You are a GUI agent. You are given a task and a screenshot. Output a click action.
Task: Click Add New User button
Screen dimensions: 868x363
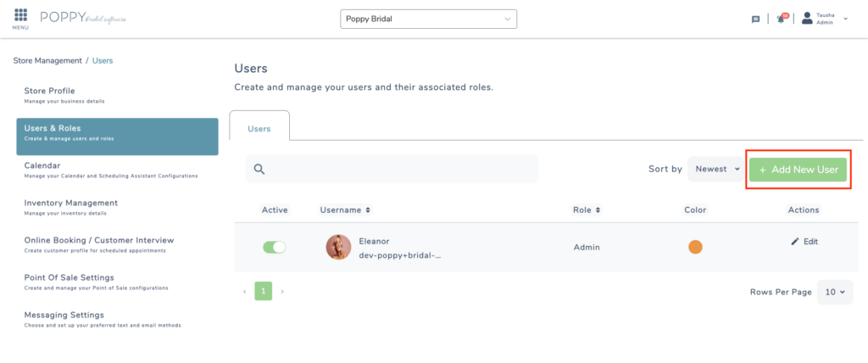(x=798, y=170)
